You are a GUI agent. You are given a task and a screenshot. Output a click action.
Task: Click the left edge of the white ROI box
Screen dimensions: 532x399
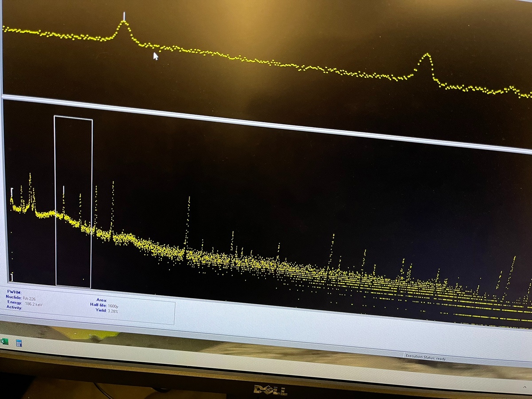pyautogui.click(x=55, y=199)
